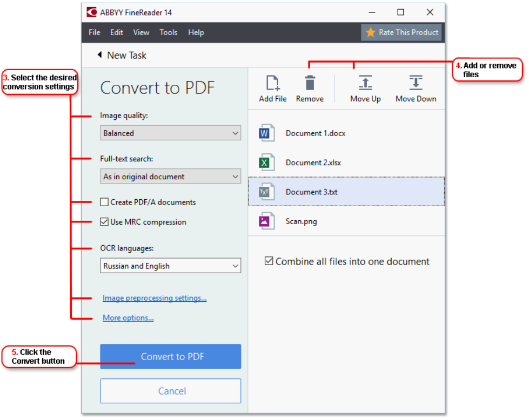
Task: Click the Remove trash icon
Action: [x=310, y=83]
